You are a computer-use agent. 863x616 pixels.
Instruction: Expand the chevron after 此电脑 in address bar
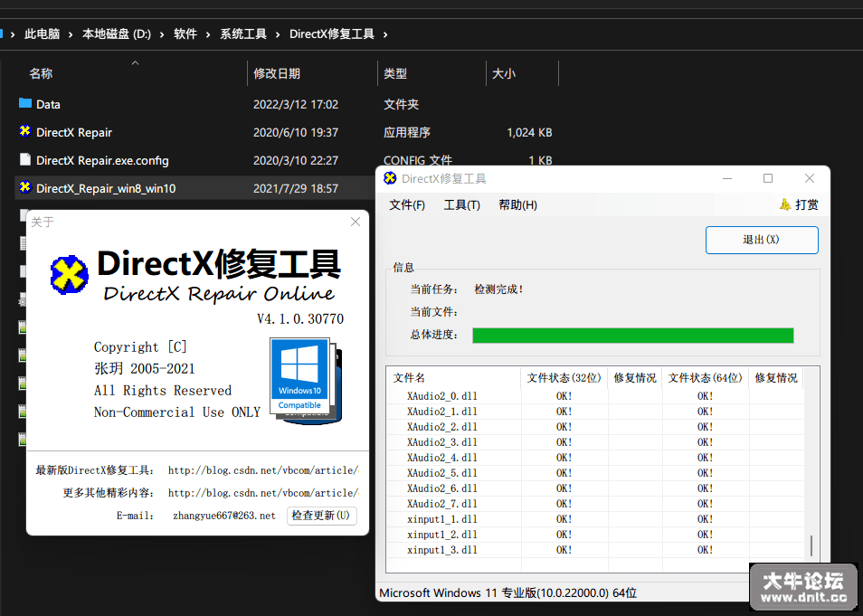coord(71,34)
